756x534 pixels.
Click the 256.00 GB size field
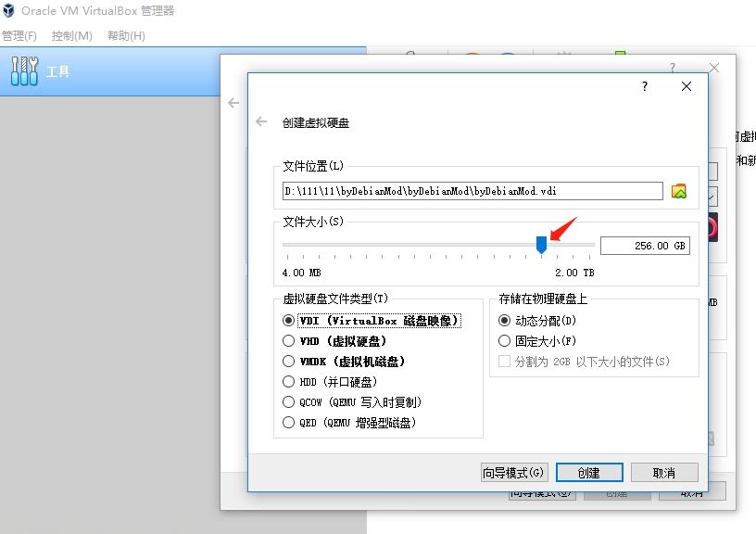(x=645, y=246)
